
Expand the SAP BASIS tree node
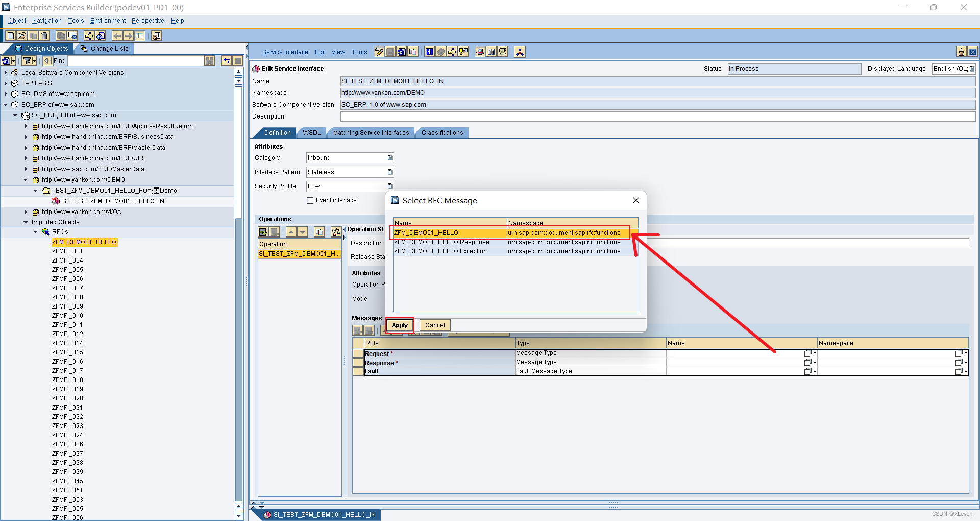point(6,83)
